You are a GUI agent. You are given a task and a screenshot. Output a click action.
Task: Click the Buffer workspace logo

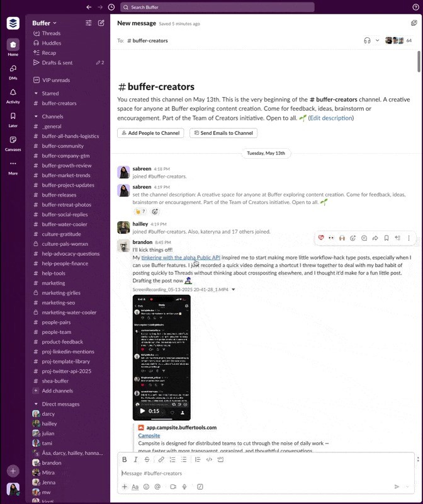pos(13,23)
